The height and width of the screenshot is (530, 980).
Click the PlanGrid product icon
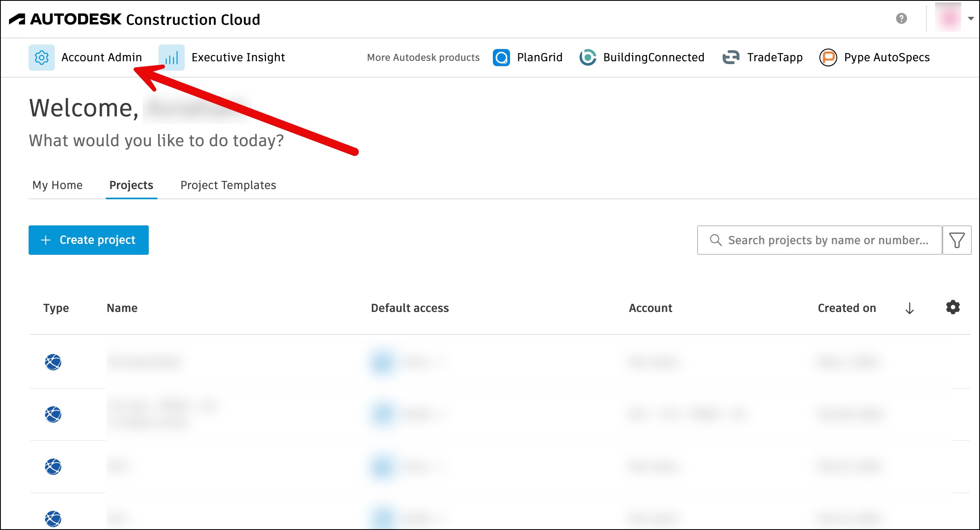(x=501, y=58)
